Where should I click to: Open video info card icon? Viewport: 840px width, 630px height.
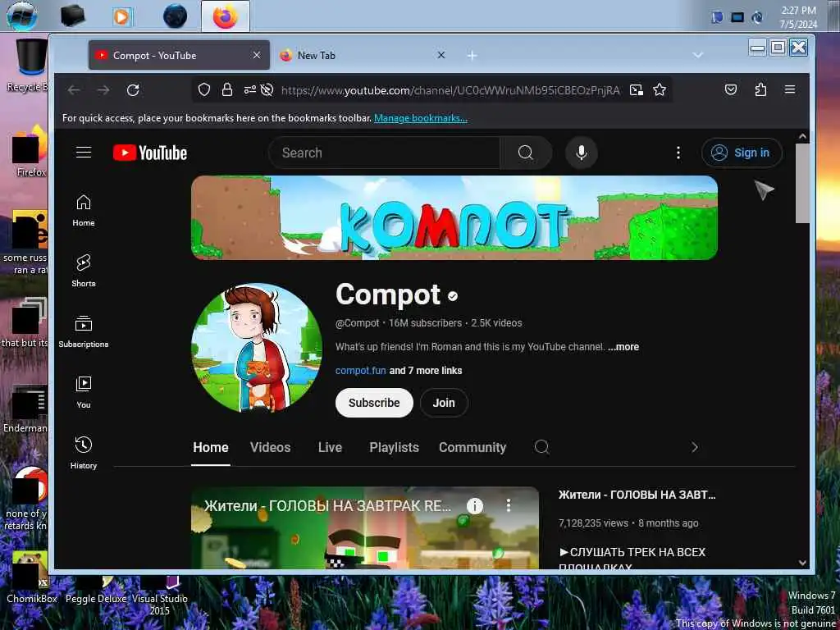475,505
